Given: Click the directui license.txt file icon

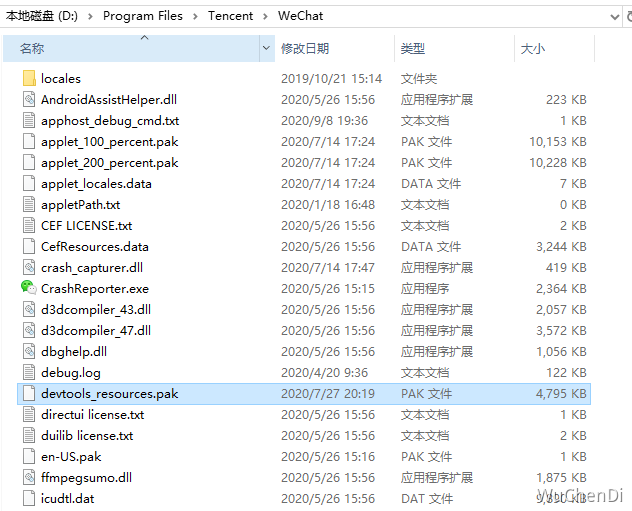Looking at the screenshot, I should [29, 414].
